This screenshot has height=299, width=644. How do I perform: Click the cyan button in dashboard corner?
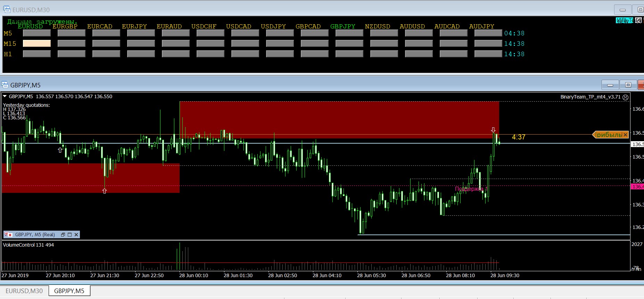(625, 20)
